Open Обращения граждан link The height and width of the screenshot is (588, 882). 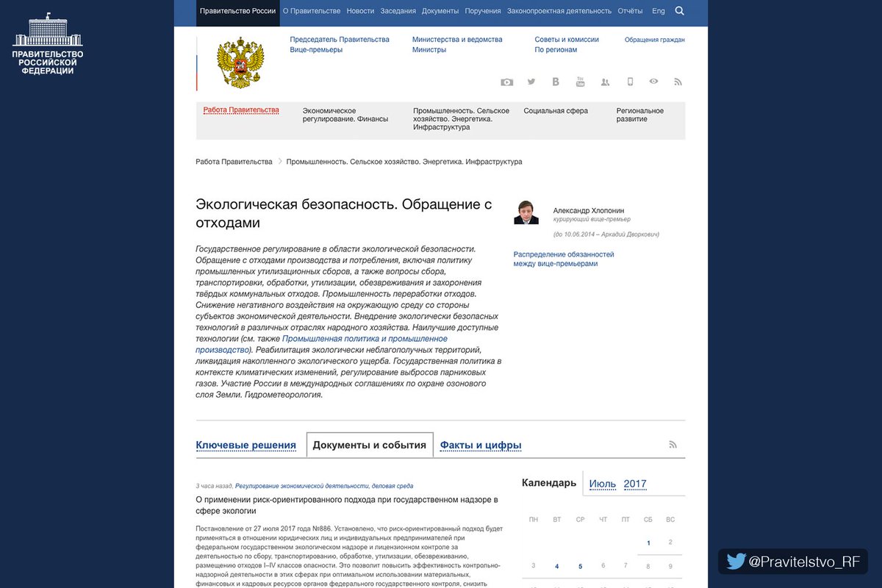[x=655, y=40]
